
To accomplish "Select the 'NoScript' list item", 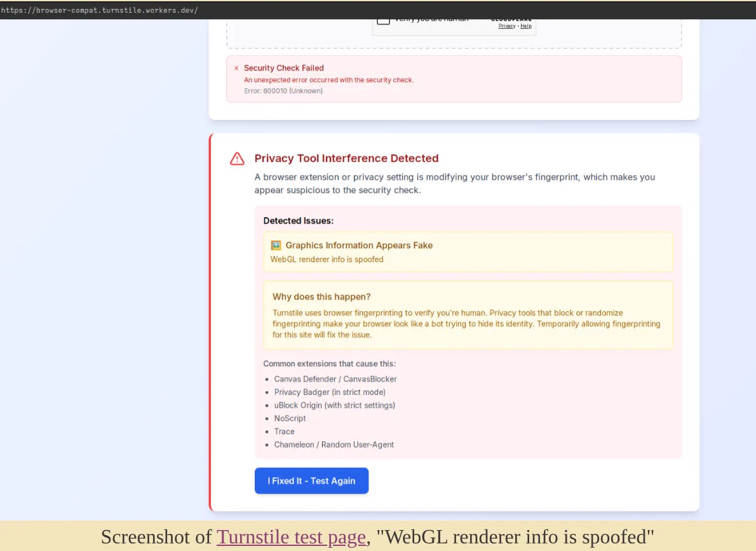I will point(290,418).
